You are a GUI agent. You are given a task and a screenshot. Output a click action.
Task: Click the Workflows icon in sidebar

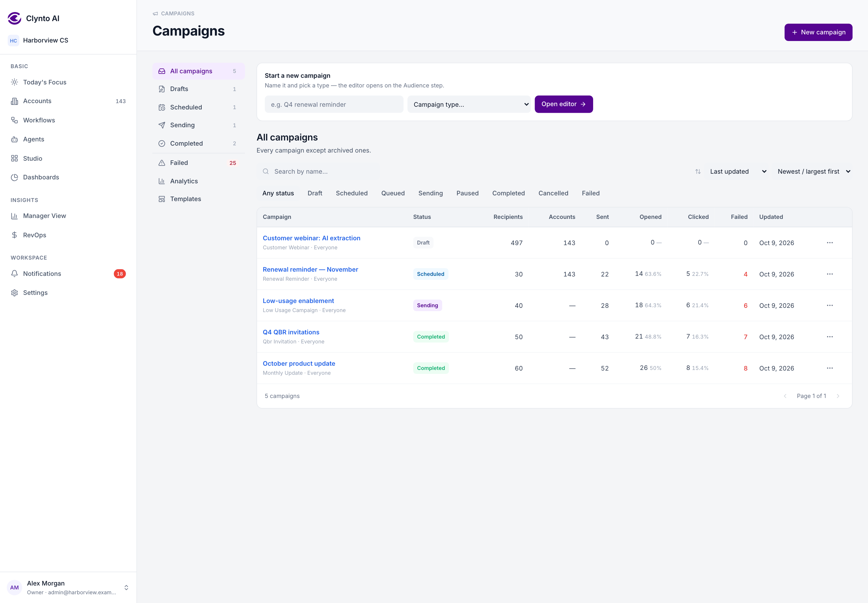[x=14, y=120]
